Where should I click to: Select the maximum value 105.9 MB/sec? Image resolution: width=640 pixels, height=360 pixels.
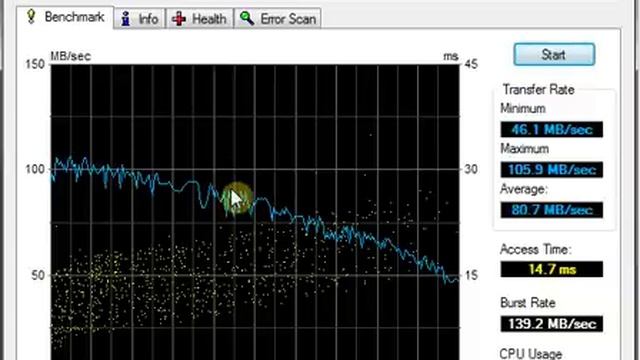pos(551,169)
